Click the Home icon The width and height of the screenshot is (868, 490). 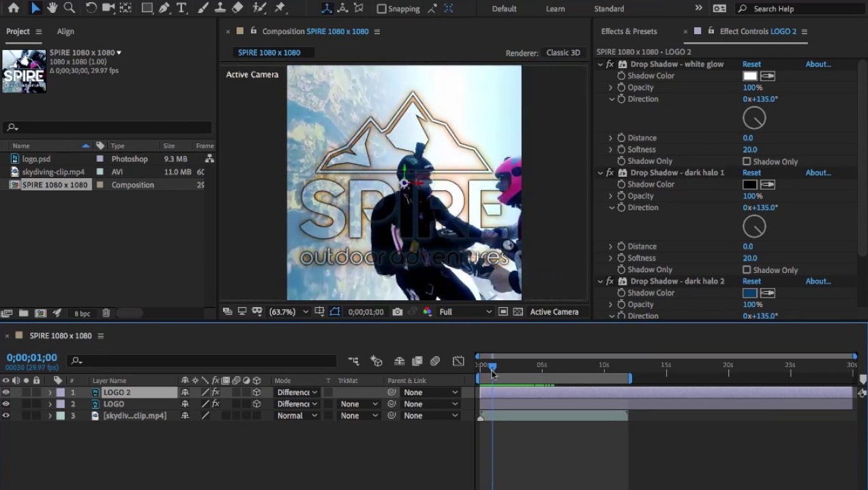click(13, 8)
